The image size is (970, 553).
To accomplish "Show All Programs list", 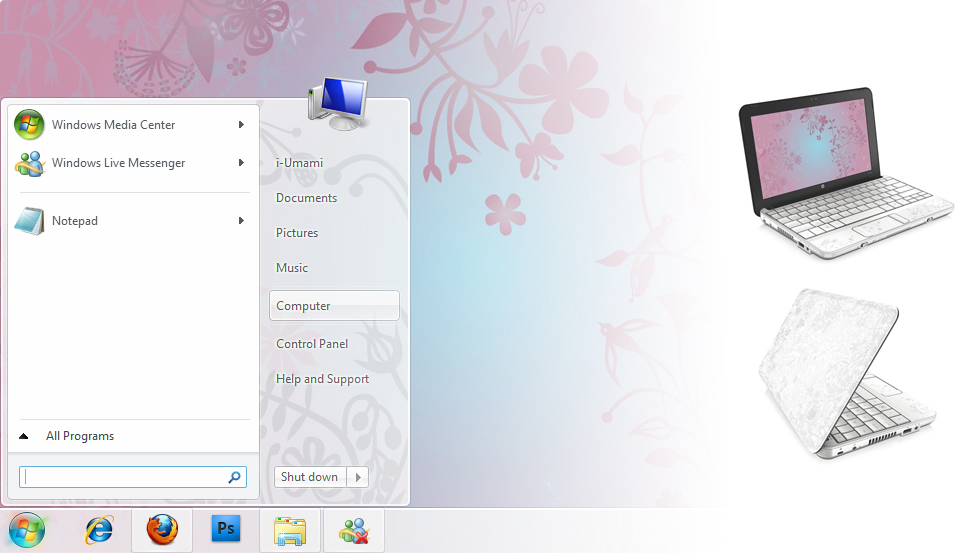I will (79, 436).
